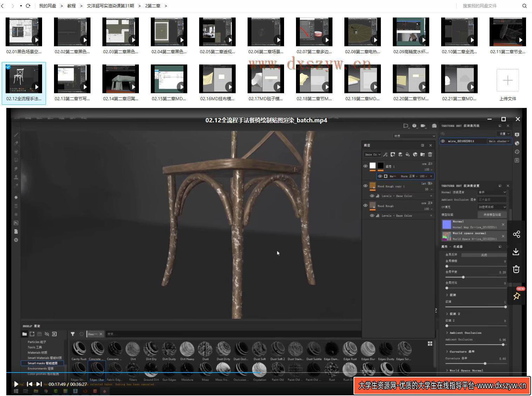Click the add mask icon in layers toolbar

click(x=393, y=155)
